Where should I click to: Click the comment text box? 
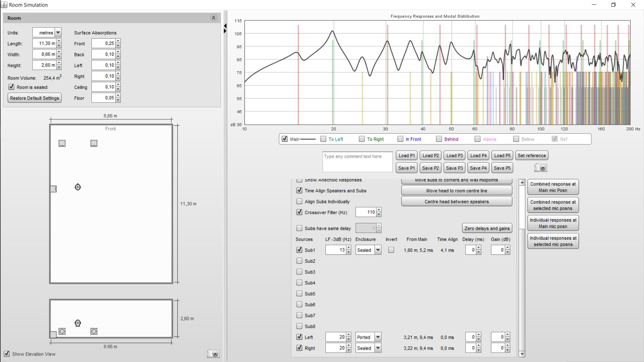tap(357, 162)
